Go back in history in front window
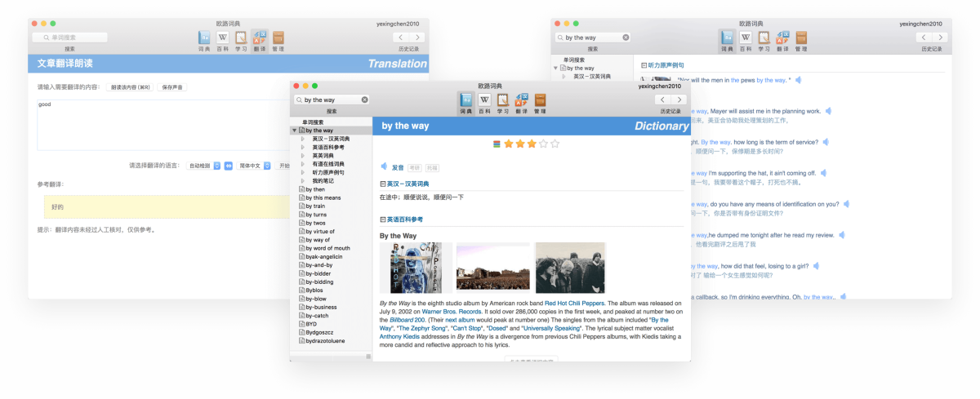The width and height of the screenshot is (980, 399). [x=662, y=100]
